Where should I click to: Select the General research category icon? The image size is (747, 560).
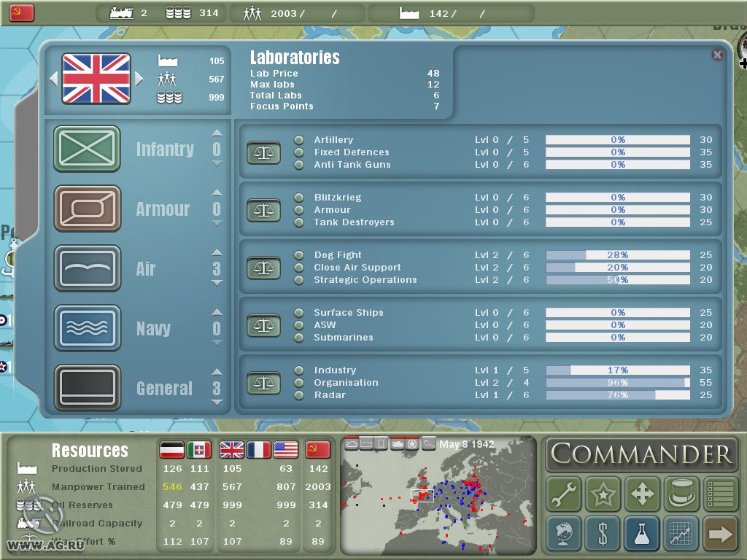tap(87, 388)
